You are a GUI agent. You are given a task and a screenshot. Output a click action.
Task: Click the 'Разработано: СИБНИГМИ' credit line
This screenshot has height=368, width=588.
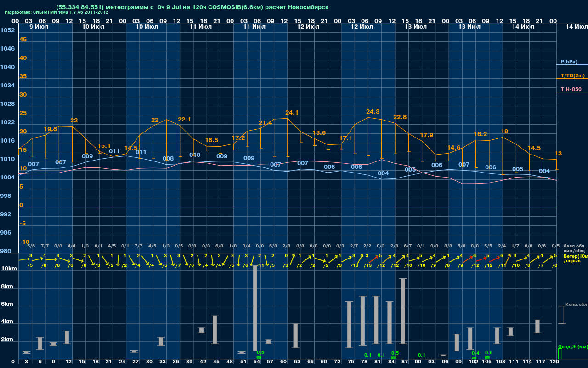tap(57, 12)
